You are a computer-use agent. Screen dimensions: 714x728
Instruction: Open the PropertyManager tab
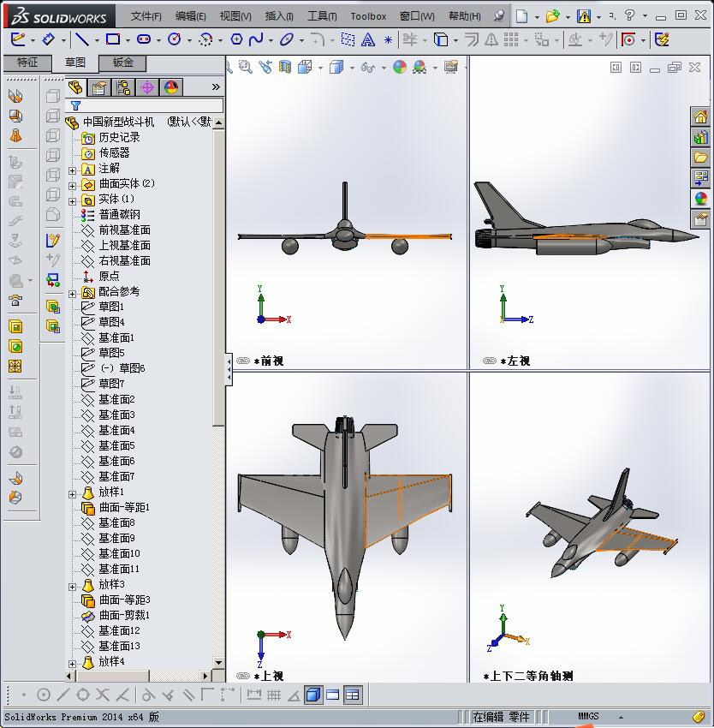(x=99, y=87)
